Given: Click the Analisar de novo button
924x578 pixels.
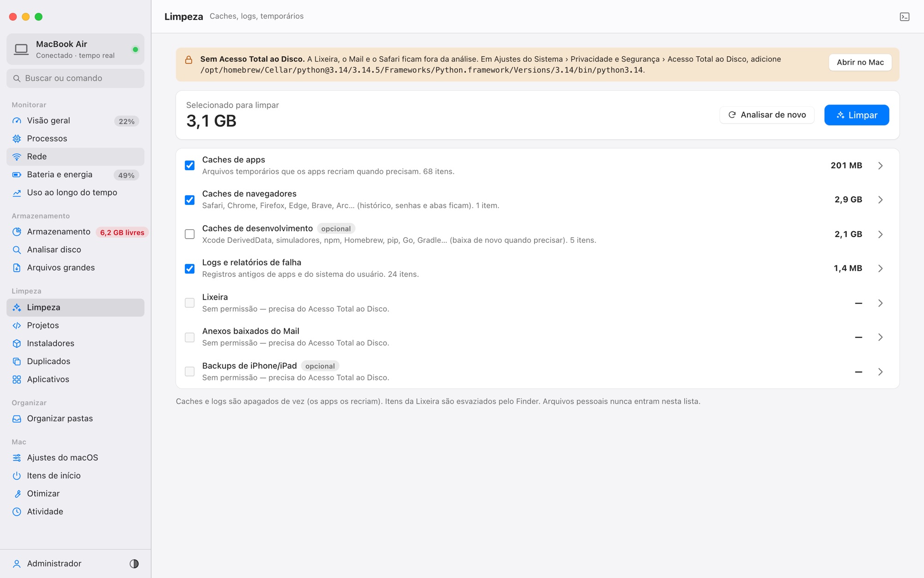Looking at the screenshot, I should tap(767, 115).
